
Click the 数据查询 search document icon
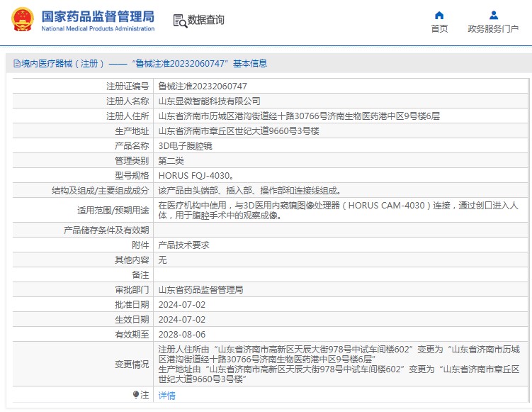[x=179, y=21]
